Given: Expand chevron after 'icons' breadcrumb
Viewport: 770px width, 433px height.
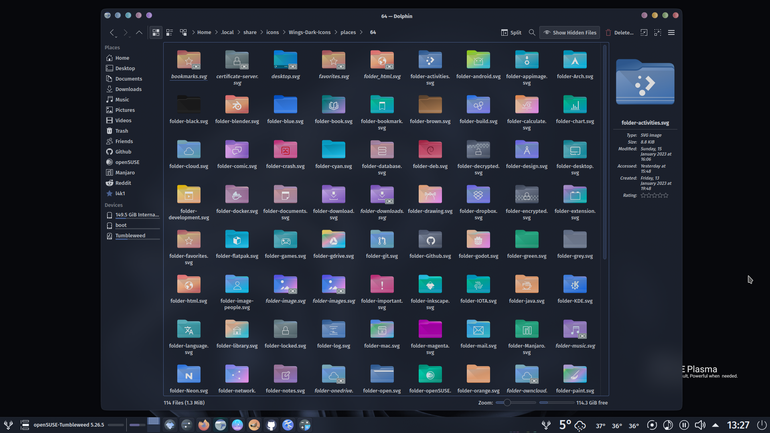Looking at the screenshot, I should (283, 32).
